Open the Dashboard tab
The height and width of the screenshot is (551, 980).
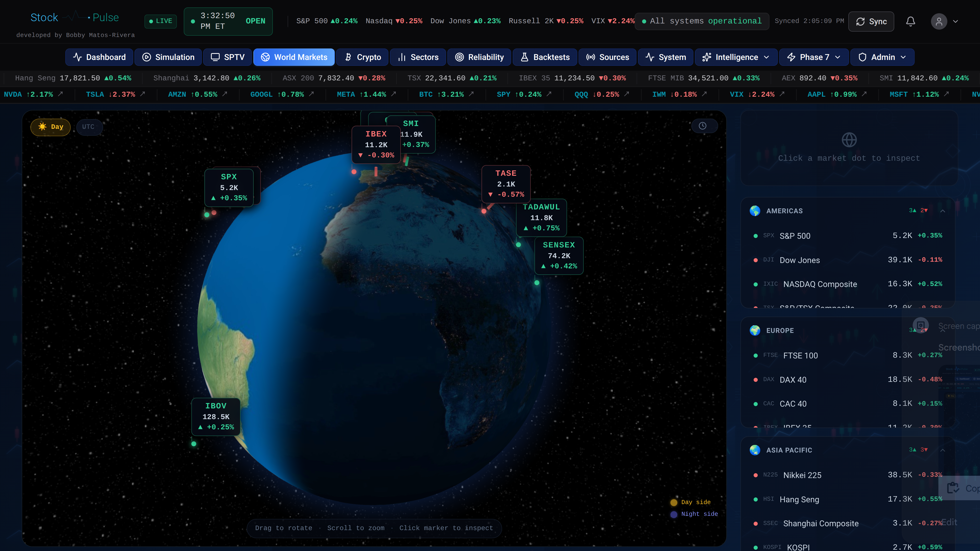[99, 57]
